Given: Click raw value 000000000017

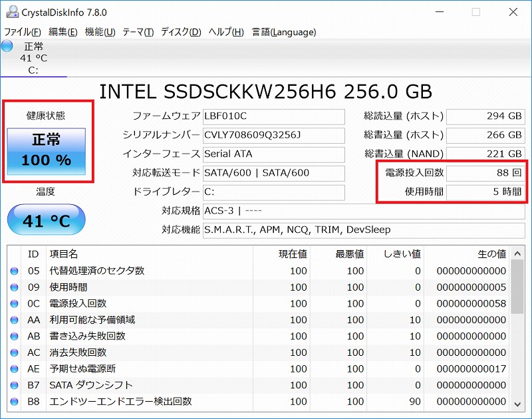Looking at the screenshot, I should click(x=471, y=369).
